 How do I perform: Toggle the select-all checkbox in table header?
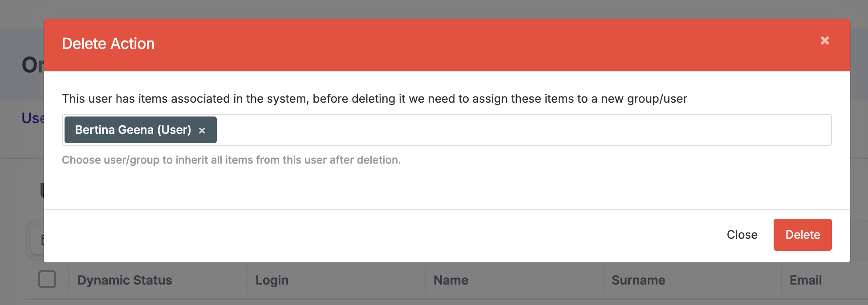[x=47, y=280]
